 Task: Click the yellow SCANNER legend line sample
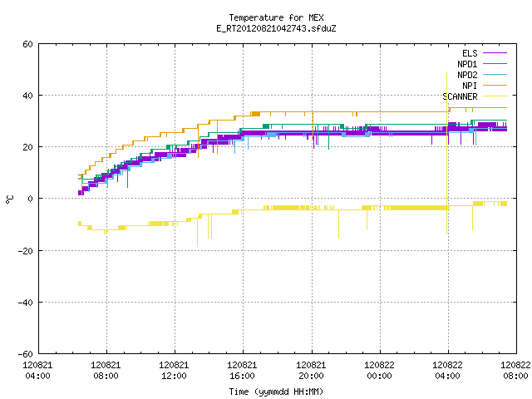click(495, 96)
